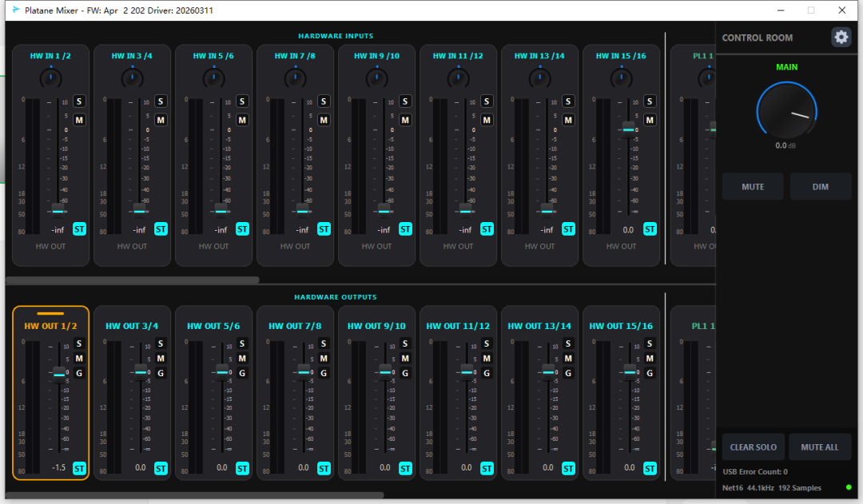Mute the HW IN 1/2 channel
Screen dimensions: 863x504
coord(79,120)
